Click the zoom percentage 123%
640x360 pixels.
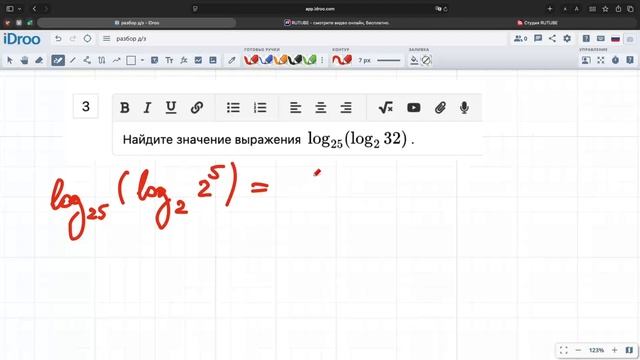[x=596, y=350]
